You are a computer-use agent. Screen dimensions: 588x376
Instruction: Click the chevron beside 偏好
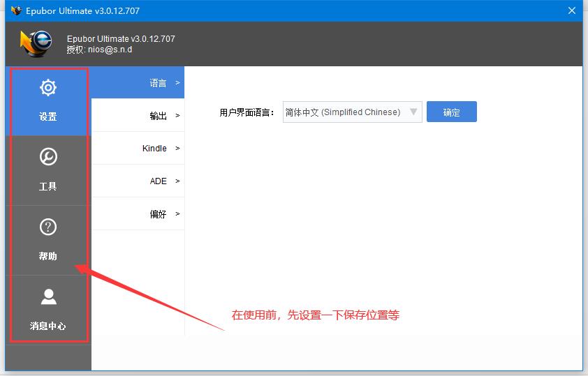pos(178,214)
